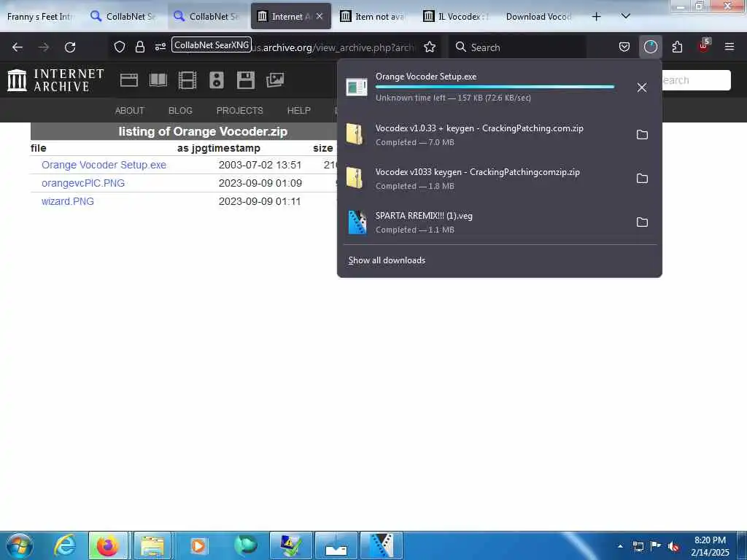Open the Firefox hamburger menu

click(729, 47)
